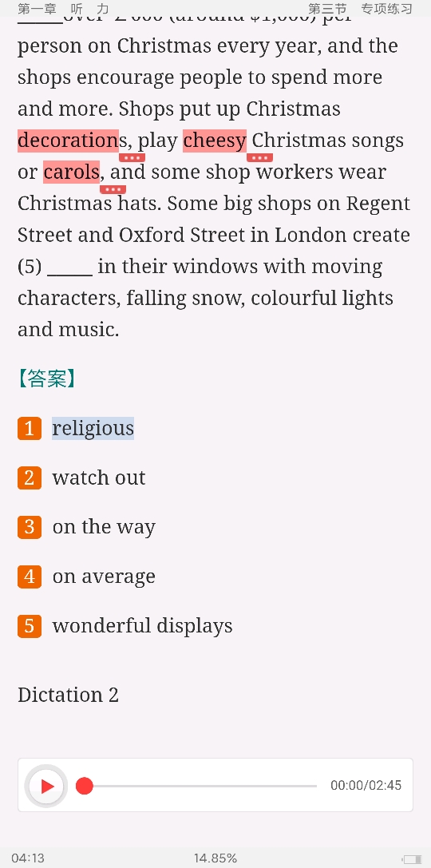Viewport: 431px width, 868px height.
Task: Tap the highlighted word 'decoration'
Action: [68, 141]
